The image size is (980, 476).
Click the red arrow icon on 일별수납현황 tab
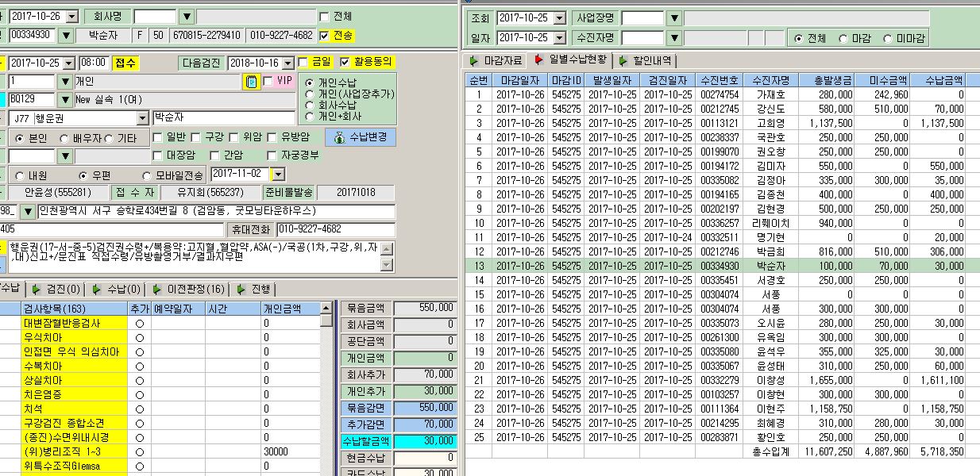point(539,59)
